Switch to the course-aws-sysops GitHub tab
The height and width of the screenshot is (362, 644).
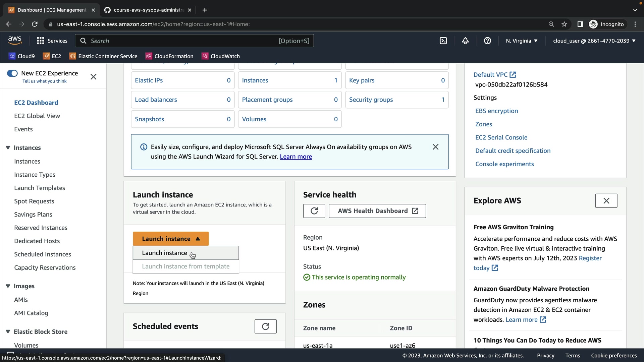click(x=148, y=10)
